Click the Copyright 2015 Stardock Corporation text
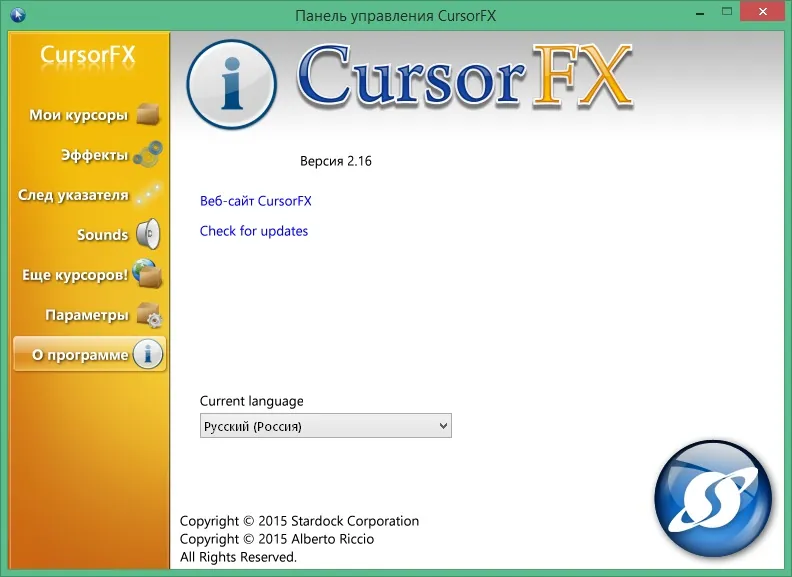Image resolution: width=792 pixels, height=577 pixels. (300, 521)
